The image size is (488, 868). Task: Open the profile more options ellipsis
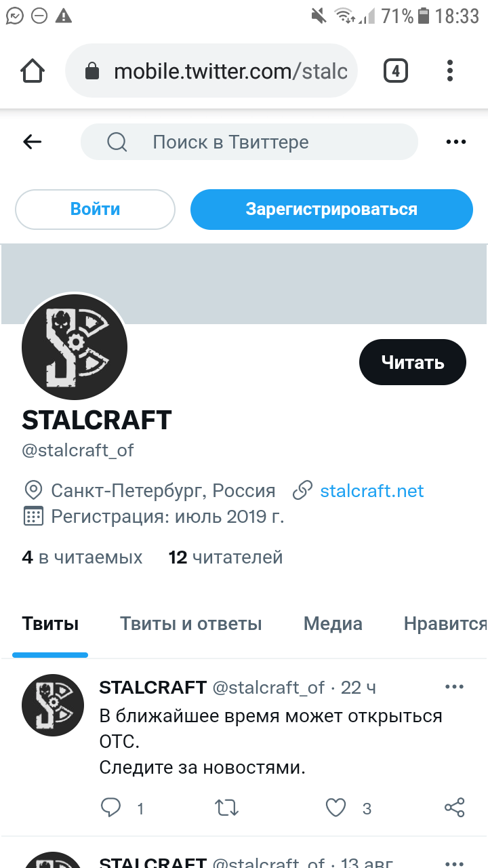tap(456, 142)
